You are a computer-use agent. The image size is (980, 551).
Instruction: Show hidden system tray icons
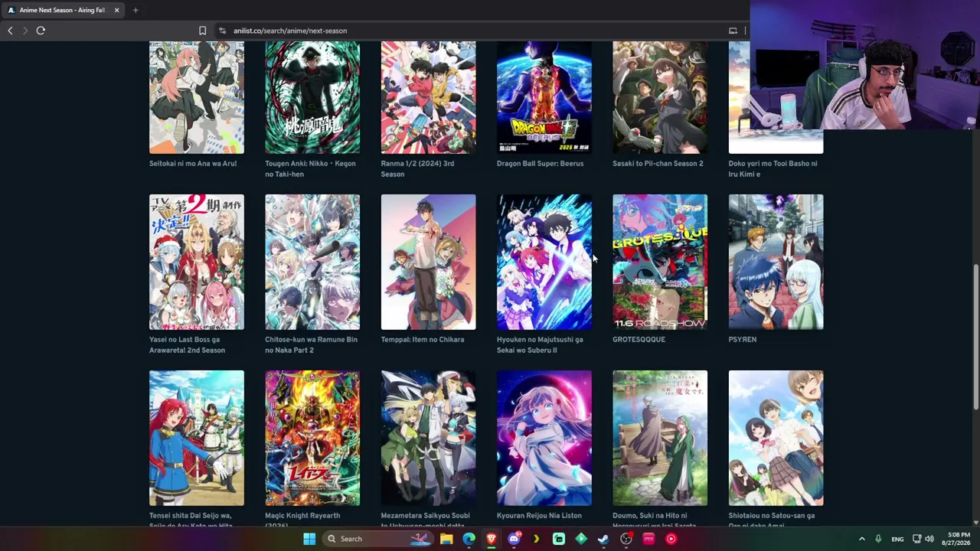(x=861, y=539)
